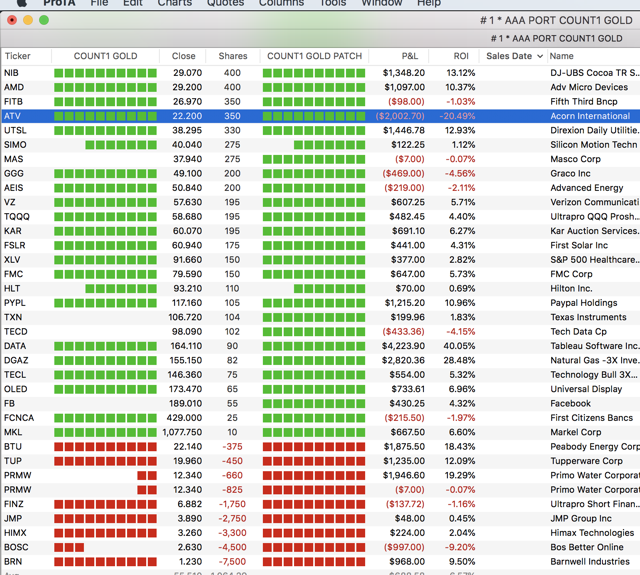Select the FMC ticker cell
640x575 pixels.
[13, 274]
